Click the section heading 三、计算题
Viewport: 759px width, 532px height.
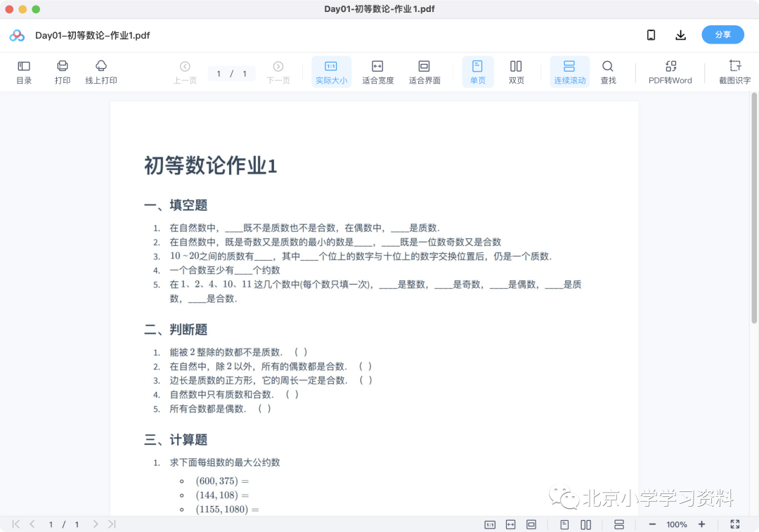click(176, 440)
